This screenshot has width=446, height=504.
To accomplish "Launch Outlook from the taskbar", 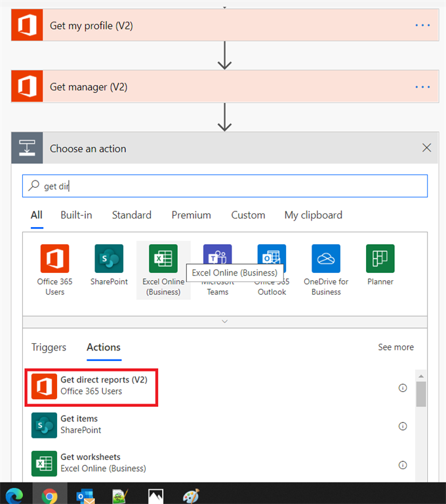I will click(x=85, y=495).
